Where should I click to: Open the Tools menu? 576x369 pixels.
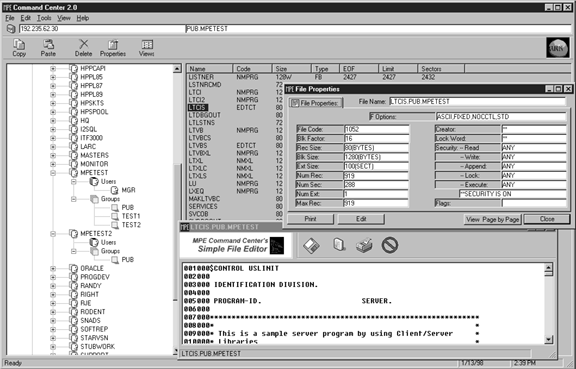pyautogui.click(x=44, y=18)
